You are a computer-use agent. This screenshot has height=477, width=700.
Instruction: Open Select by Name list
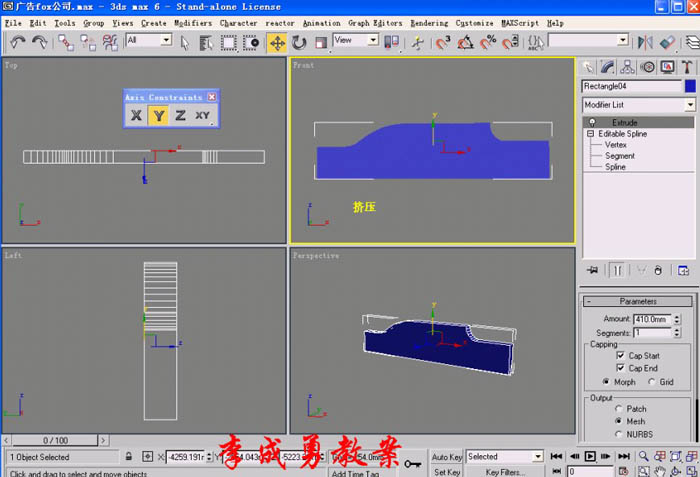[x=206, y=43]
